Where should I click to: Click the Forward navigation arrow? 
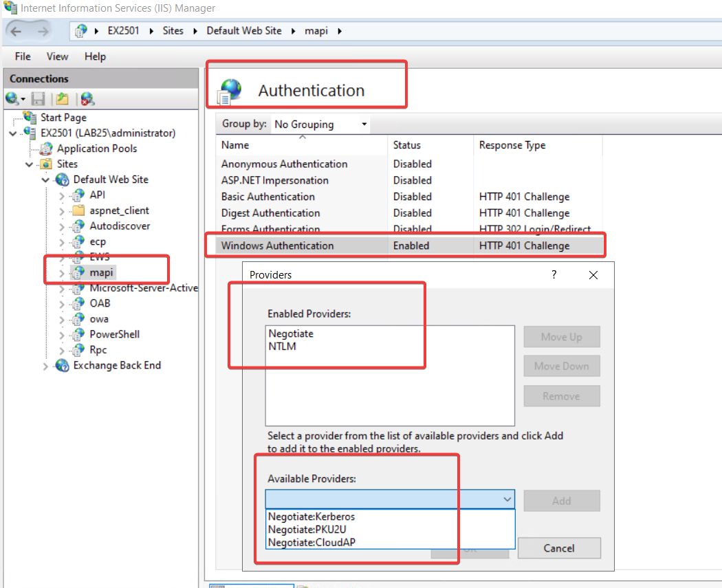[x=43, y=32]
